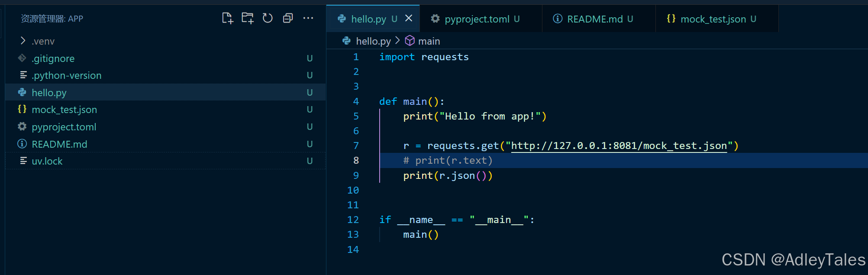Click the New Folder icon in explorer

click(248, 18)
